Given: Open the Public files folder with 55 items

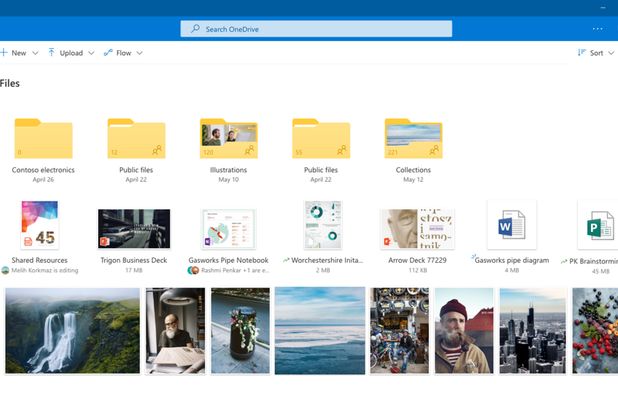Looking at the screenshot, I should tap(321, 138).
